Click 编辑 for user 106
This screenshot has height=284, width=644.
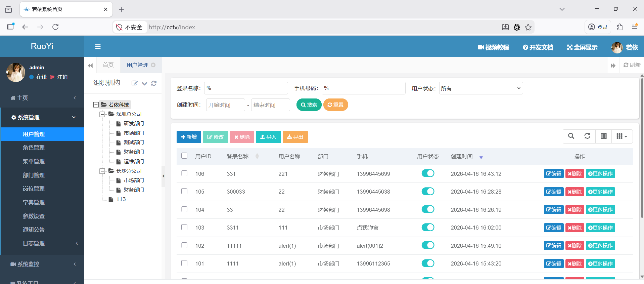(x=554, y=173)
